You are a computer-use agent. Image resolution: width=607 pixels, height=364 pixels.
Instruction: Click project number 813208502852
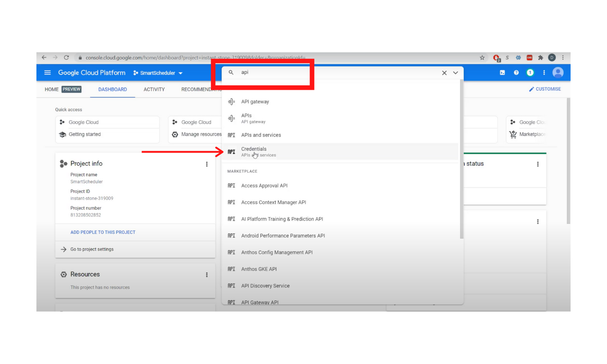pos(86,215)
